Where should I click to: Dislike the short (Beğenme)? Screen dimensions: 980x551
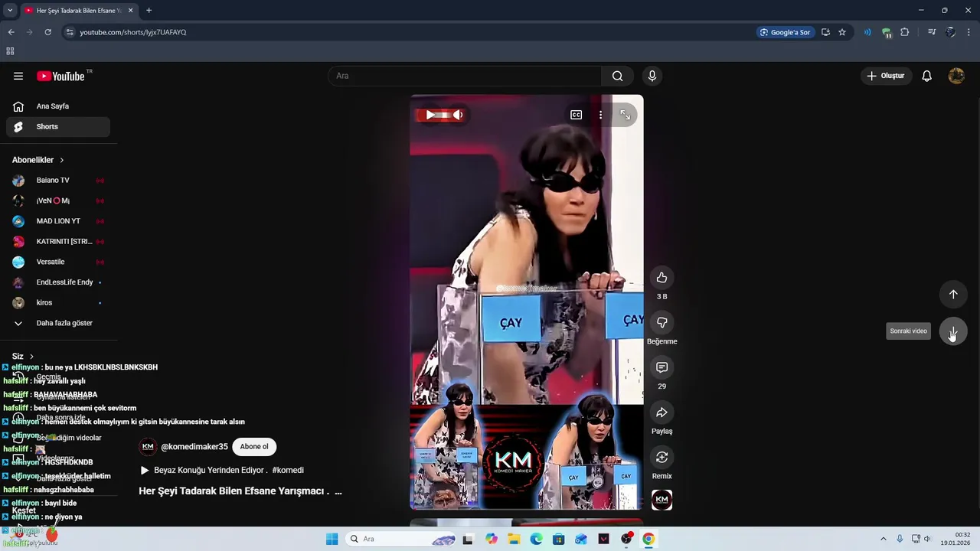tap(661, 323)
